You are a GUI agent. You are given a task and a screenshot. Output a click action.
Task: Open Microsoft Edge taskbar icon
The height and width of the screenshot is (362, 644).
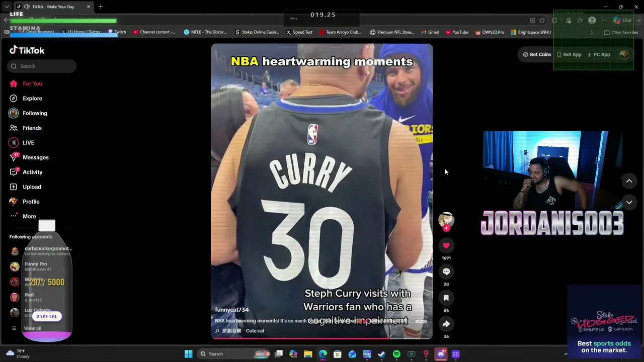tap(323, 354)
